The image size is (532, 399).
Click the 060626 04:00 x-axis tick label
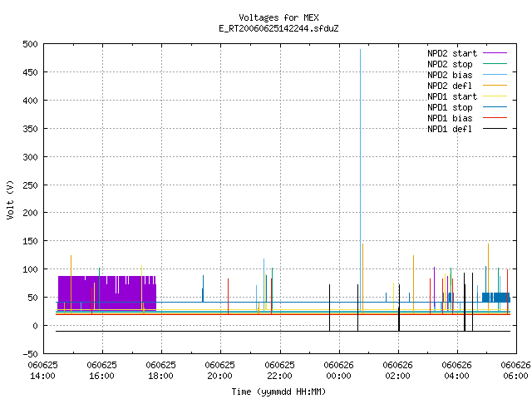456,371
